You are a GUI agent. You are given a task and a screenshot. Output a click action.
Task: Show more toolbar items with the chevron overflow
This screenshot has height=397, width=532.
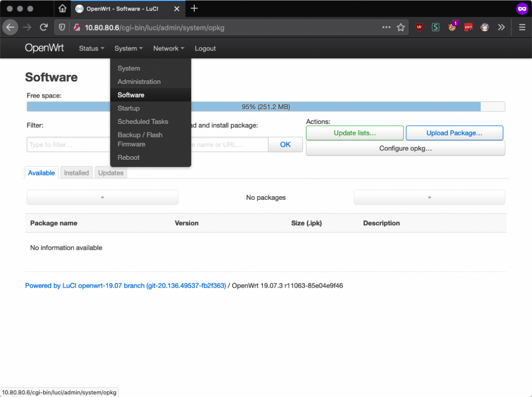tap(501, 27)
